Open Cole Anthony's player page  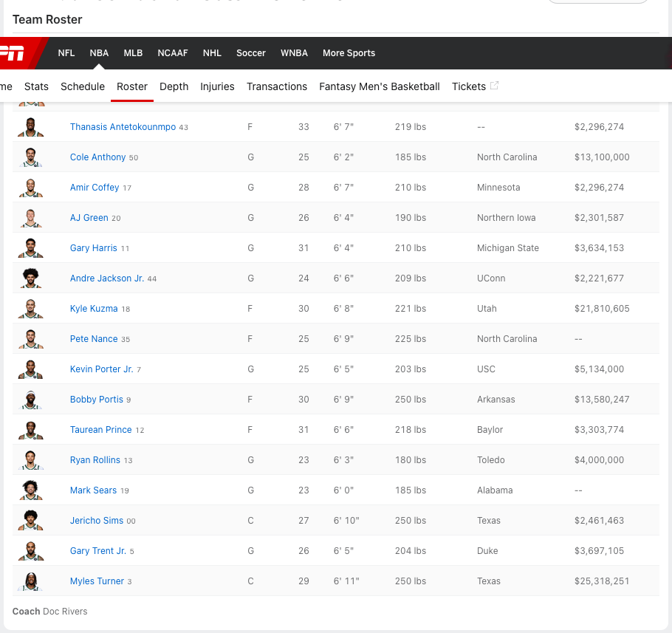pos(97,157)
